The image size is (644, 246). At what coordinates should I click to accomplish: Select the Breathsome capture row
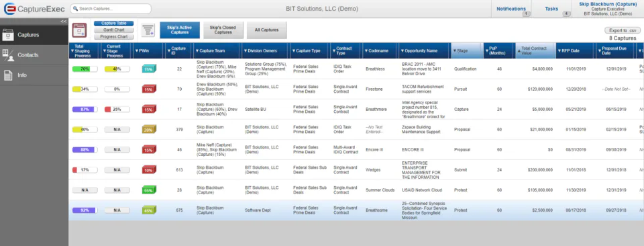pos(356,210)
